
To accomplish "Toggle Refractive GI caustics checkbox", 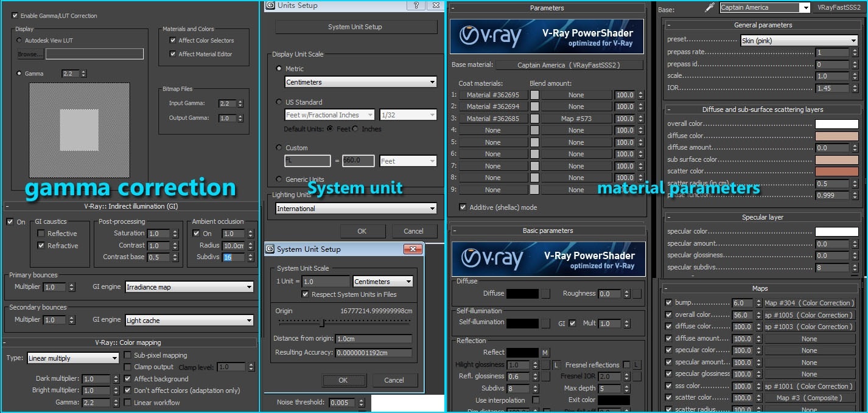I will [41, 246].
